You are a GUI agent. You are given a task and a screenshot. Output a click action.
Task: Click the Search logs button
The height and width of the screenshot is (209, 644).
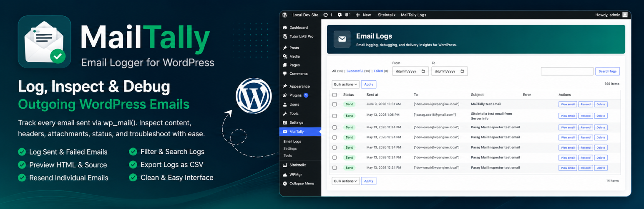click(607, 71)
